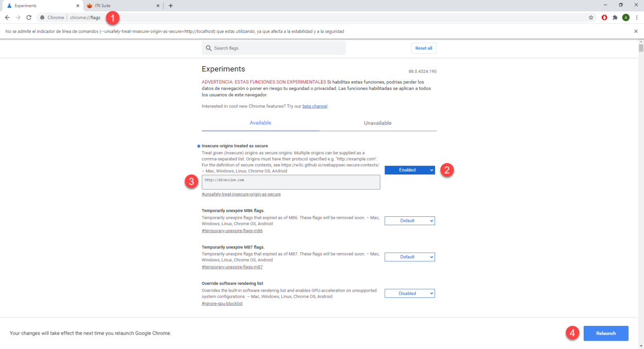Click 'Override software rendering list' heading
The width and height of the screenshot is (644, 349).
233,283
